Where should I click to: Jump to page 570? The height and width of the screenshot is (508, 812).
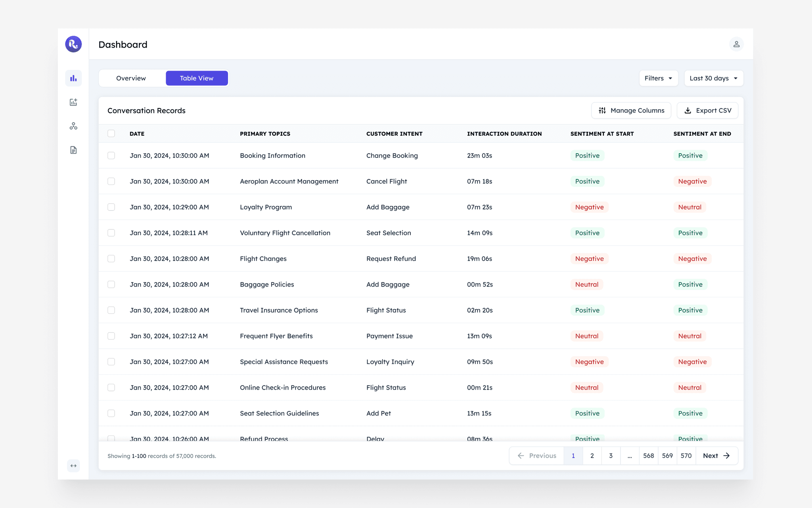click(x=686, y=456)
